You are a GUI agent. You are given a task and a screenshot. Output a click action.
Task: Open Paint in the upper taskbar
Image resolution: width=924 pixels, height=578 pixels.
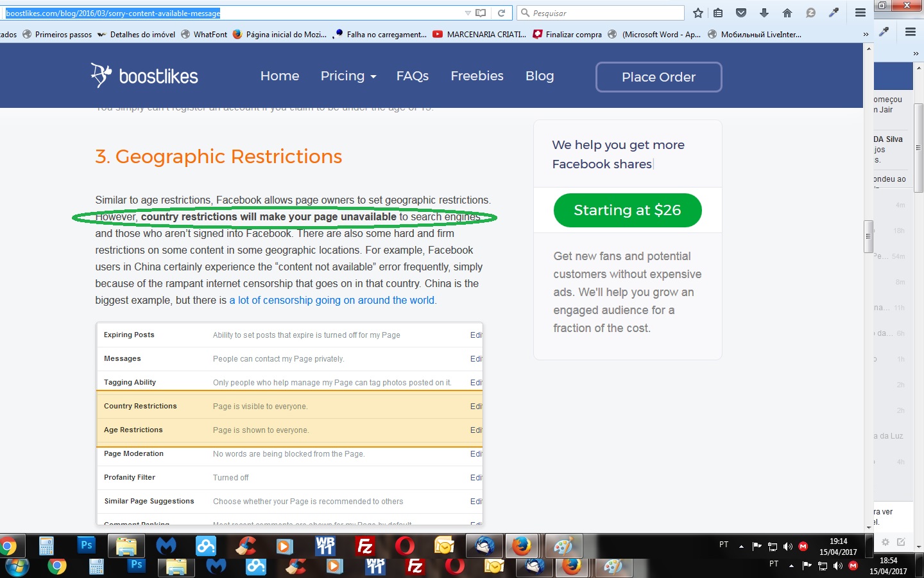pyautogui.click(x=563, y=547)
